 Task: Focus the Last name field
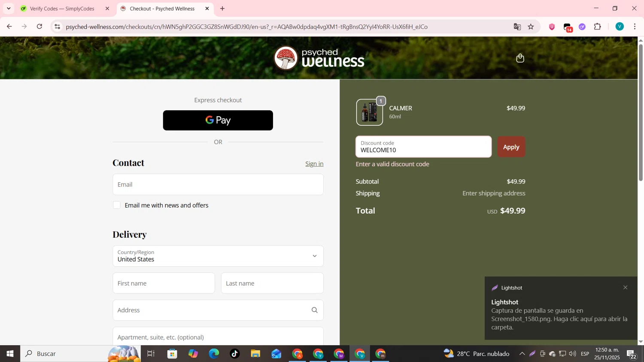[x=272, y=283]
